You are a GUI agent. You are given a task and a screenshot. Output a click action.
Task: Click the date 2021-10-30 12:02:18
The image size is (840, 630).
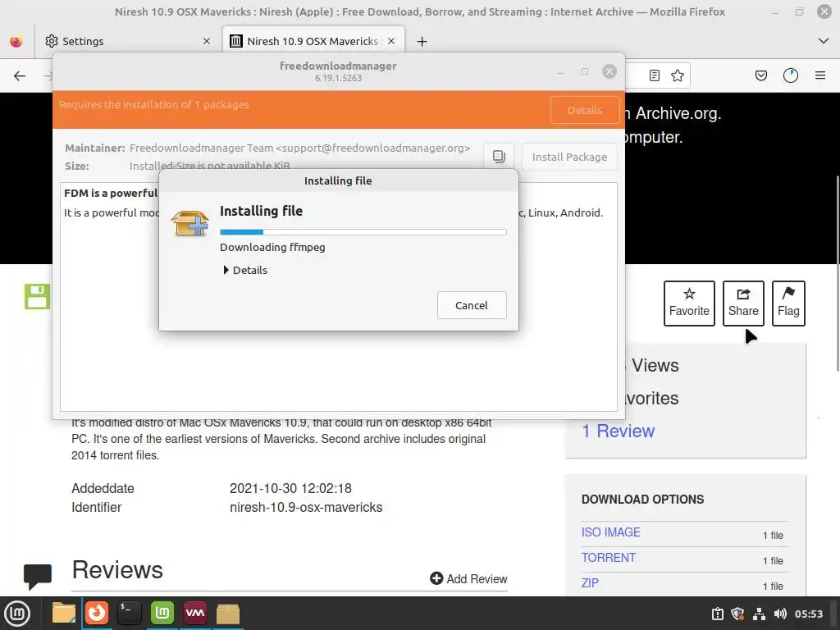tap(290, 489)
